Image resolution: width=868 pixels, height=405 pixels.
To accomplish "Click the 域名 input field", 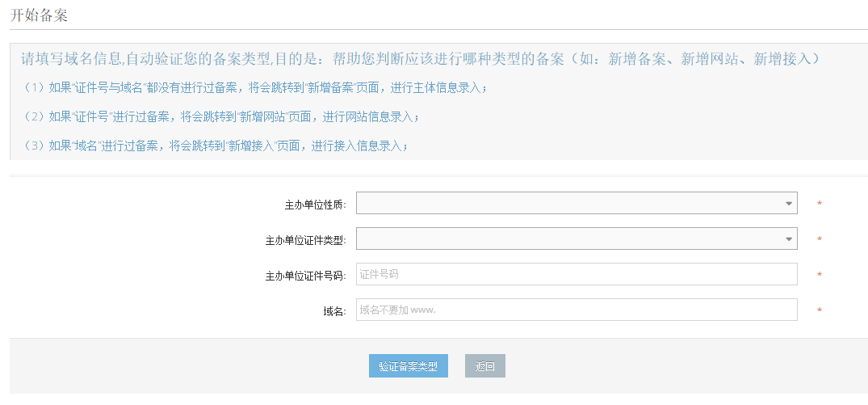I will tap(577, 310).
